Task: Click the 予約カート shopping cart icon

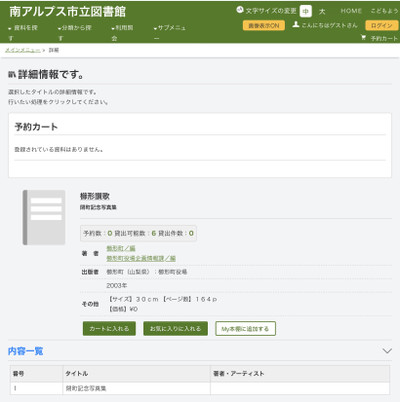Action: tap(363, 38)
